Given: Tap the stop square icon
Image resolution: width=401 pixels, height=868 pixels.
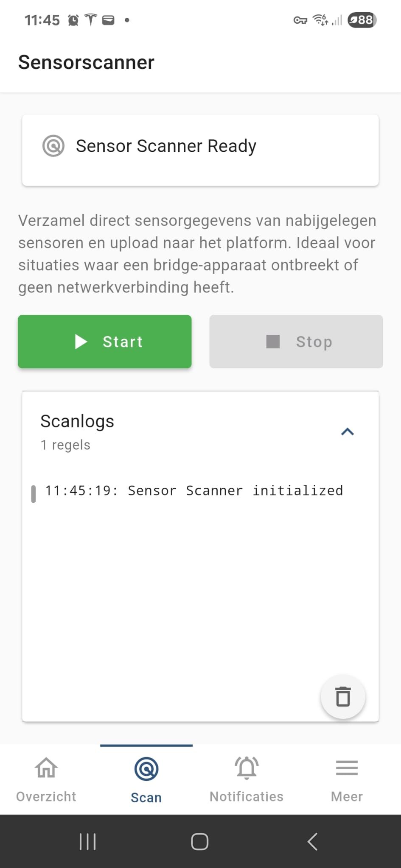Looking at the screenshot, I should (x=273, y=342).
